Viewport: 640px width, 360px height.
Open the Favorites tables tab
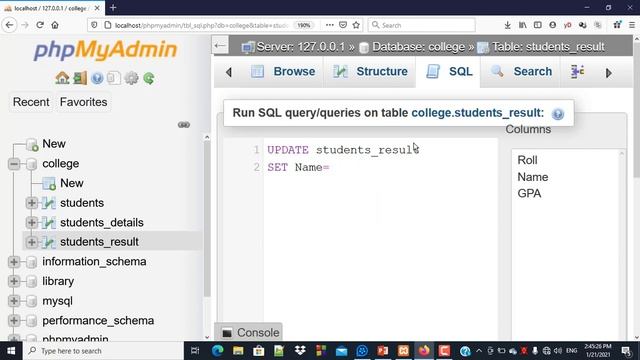point(83,102)
